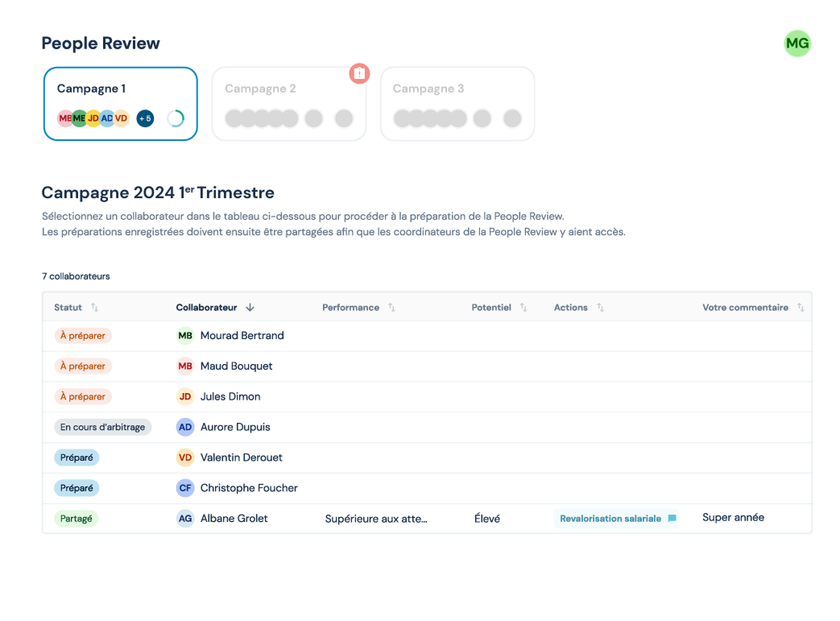Click the AD avatar in Campagne 1 card

coord(107,118)
